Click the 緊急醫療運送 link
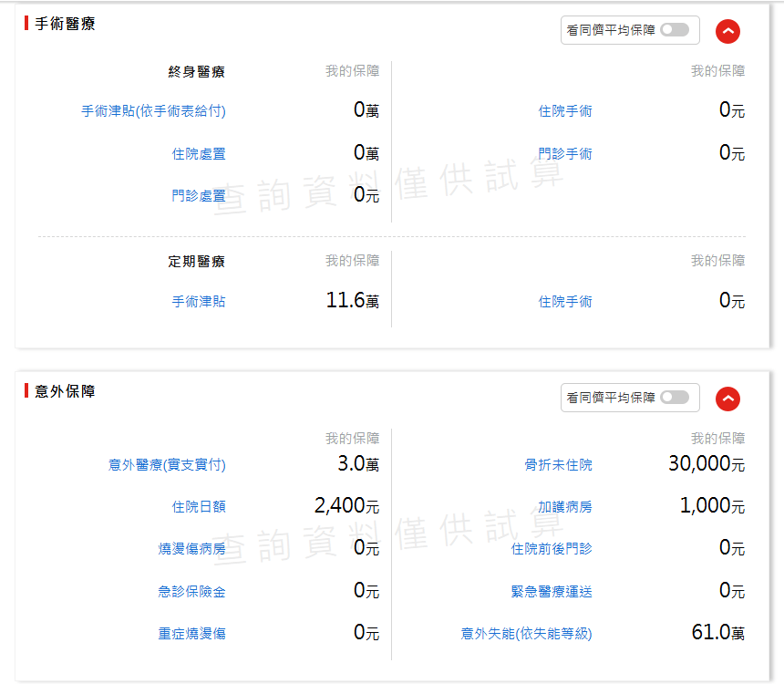 coord(552,592)
